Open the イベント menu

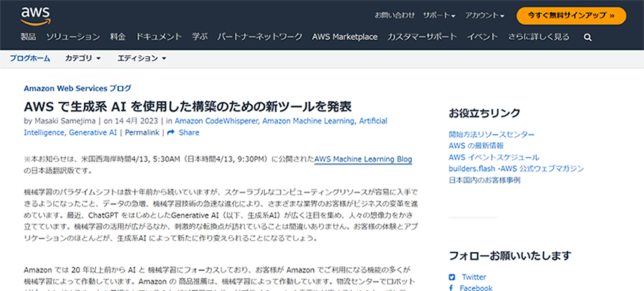[482, 37]
